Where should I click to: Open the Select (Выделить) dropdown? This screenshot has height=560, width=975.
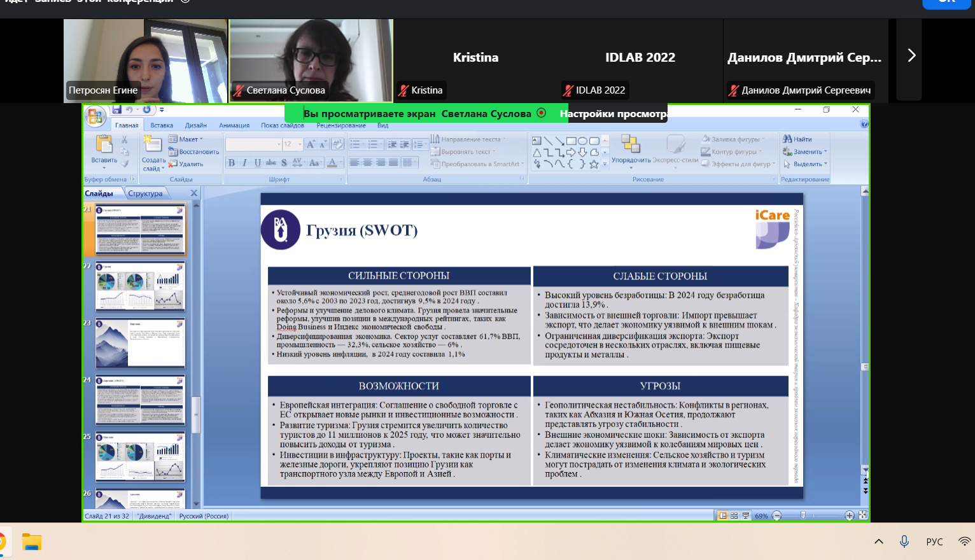[x=810, y=164]
